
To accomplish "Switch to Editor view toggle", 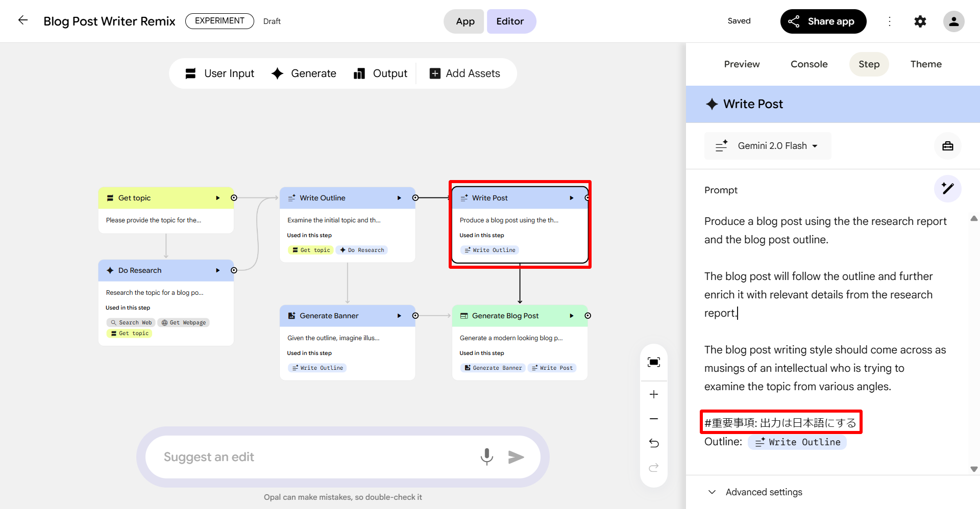I will tap(510, 21).
